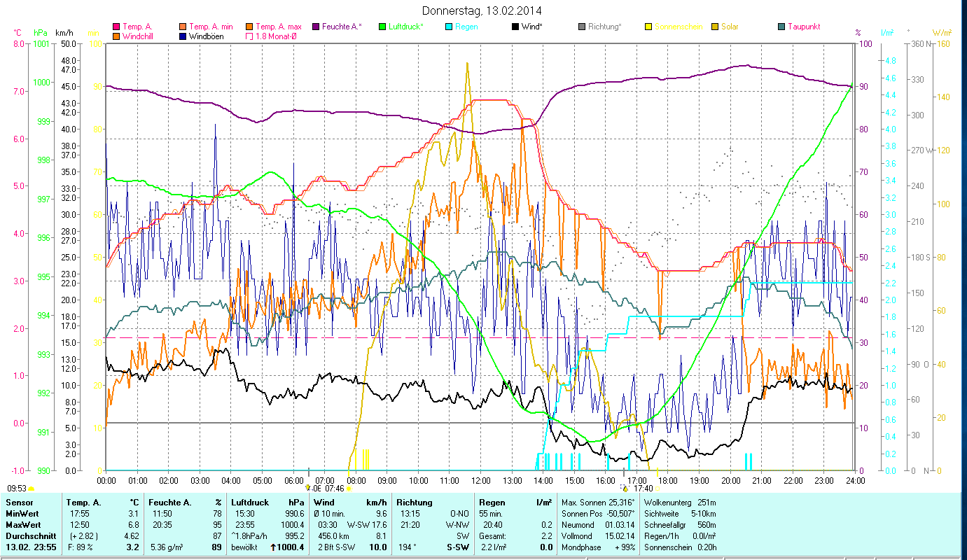The width and height of the screenshot is (967, 560).
Task: Click the Max. Sonnen 25,316° entry
Action: [599, 503]
